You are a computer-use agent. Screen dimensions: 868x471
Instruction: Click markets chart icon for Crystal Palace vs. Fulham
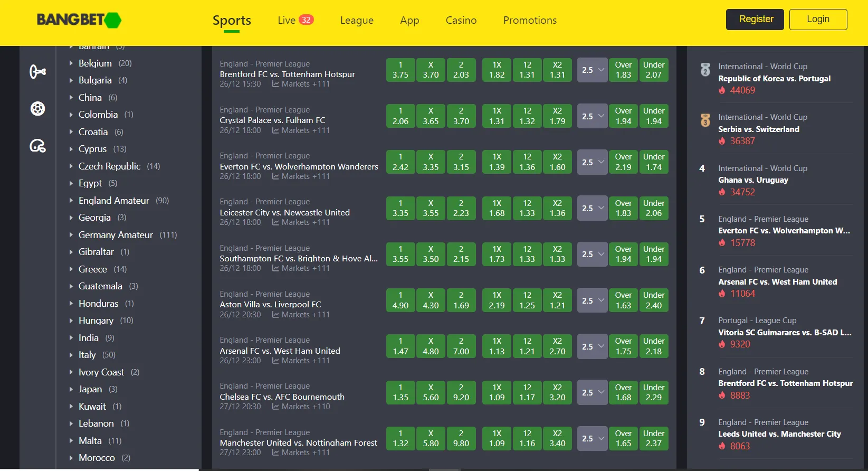click(275, 130)
